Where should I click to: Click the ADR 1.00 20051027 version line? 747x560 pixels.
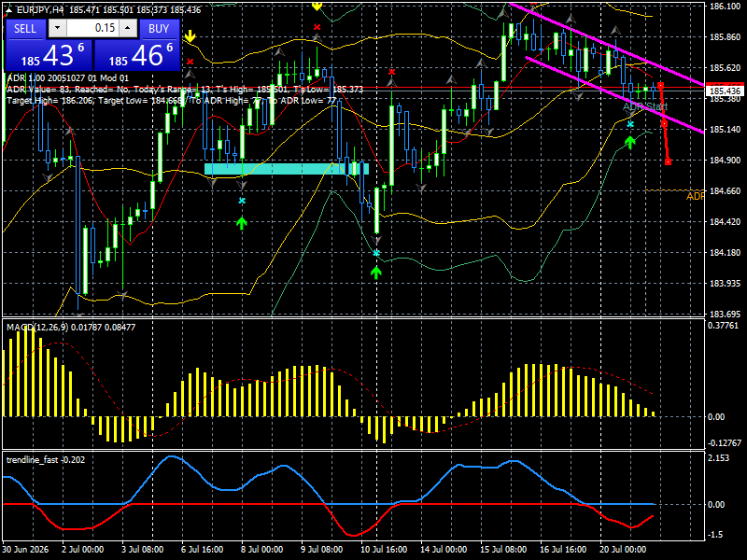[x=67, y=78]
